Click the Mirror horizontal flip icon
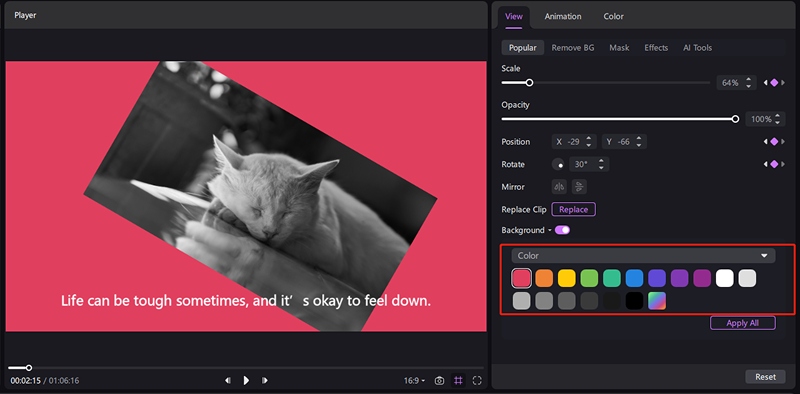The height and width of the screenshot is (394, 800). point(559,187)
